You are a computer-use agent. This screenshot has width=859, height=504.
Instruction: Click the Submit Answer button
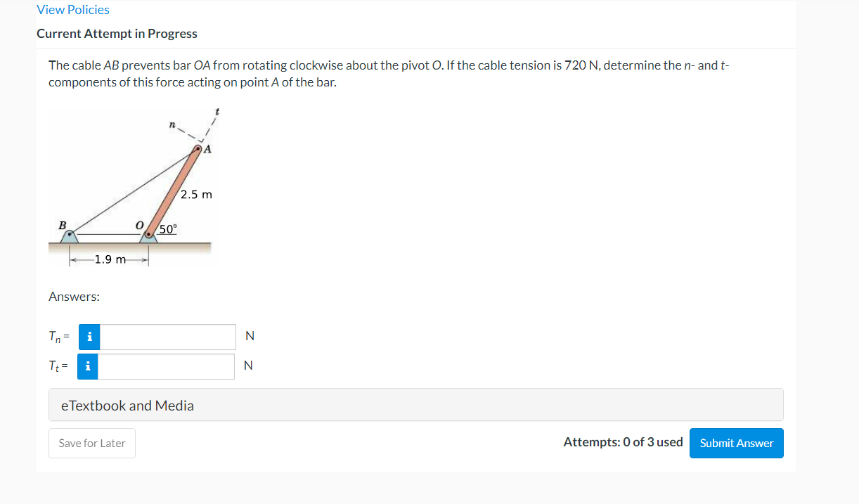(737, 443)
